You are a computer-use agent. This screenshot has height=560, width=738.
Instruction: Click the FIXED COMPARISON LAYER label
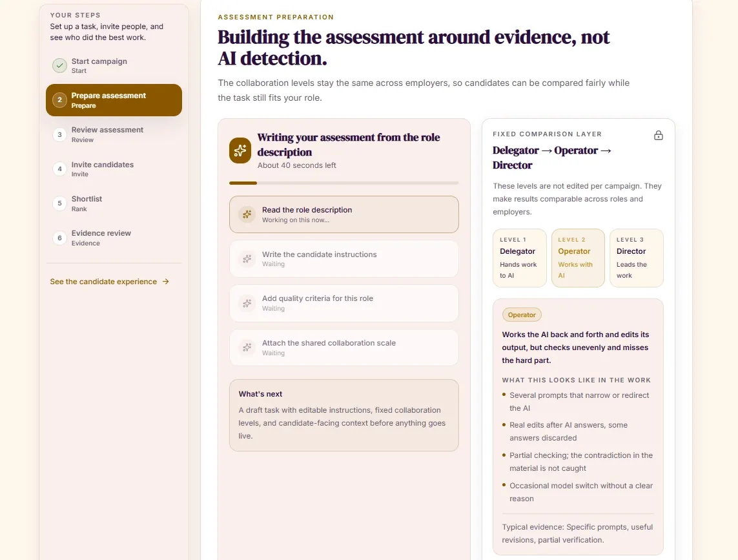(x=547, y=134)
